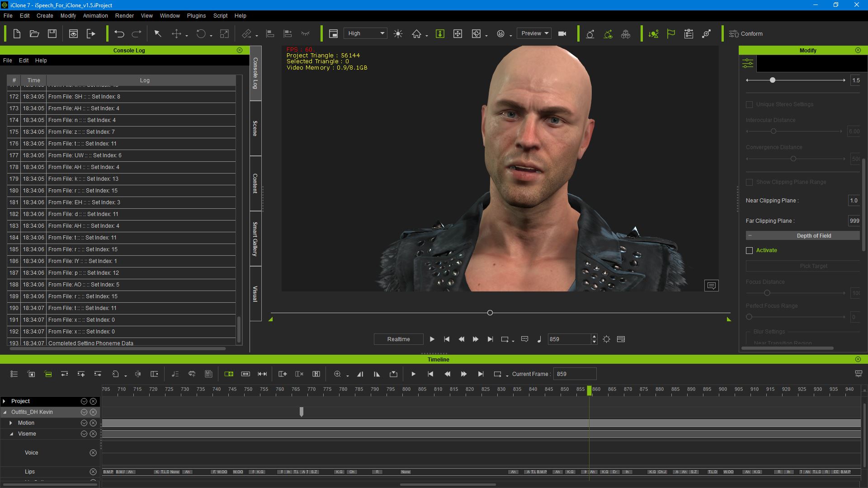This screenshot has width=868, height=488.
Task: Click the Current Frame input field
Action: pos(575,374)
